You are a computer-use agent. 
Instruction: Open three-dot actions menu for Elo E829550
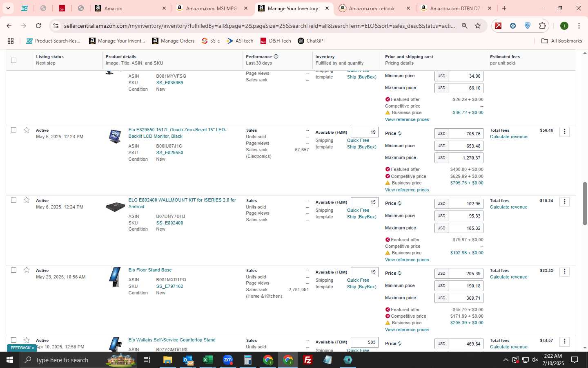point(564,132)
